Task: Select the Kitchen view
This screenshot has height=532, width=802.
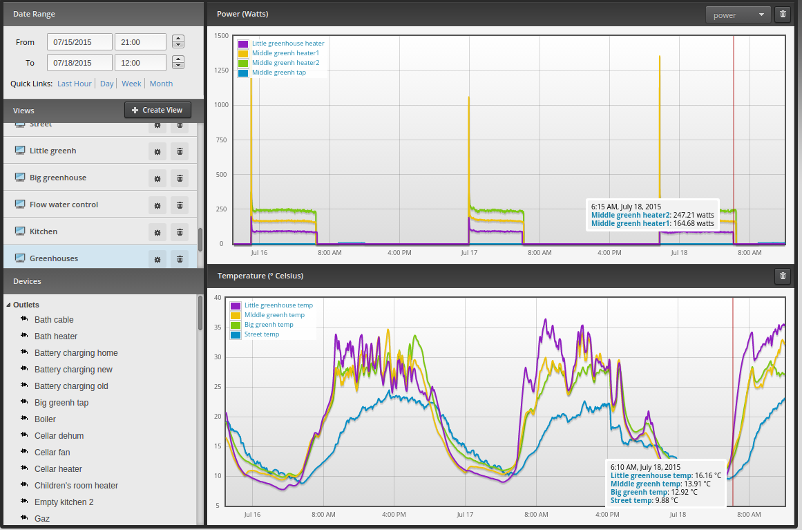Action: coord(43,231)
